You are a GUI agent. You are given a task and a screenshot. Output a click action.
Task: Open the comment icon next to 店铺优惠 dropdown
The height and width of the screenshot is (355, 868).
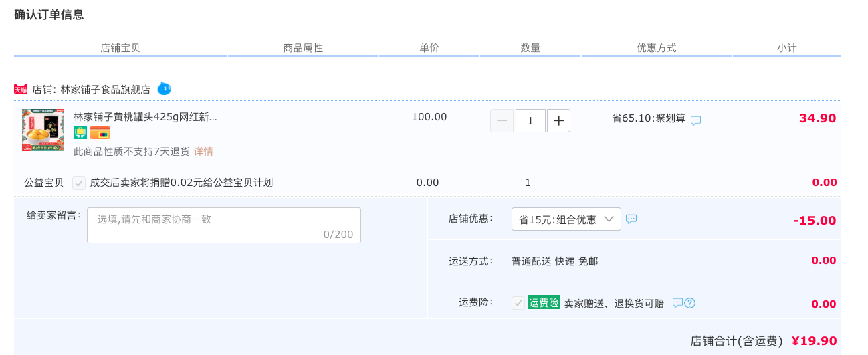pyautogui.click(x=631, y=219)
